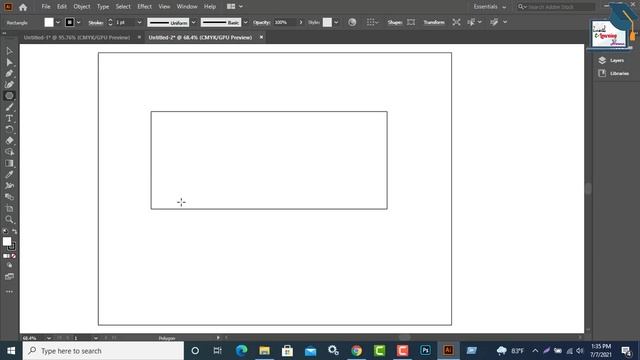
Task: Swap fill and stroke colors
Action: (x=14, y=231)
